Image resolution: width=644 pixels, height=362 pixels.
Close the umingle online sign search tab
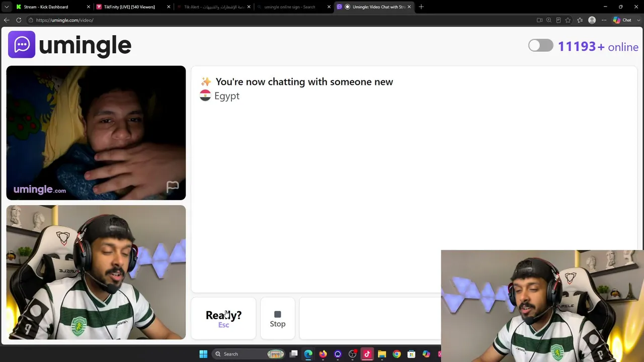click(x=329, y=7)
